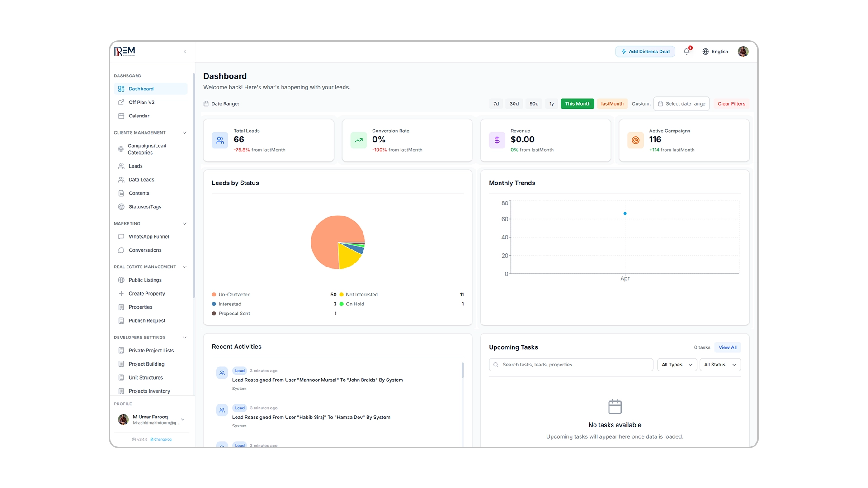Click the Data Leads icon
The width and height of the screenshot is (868, 488).
tap(121, 180)
